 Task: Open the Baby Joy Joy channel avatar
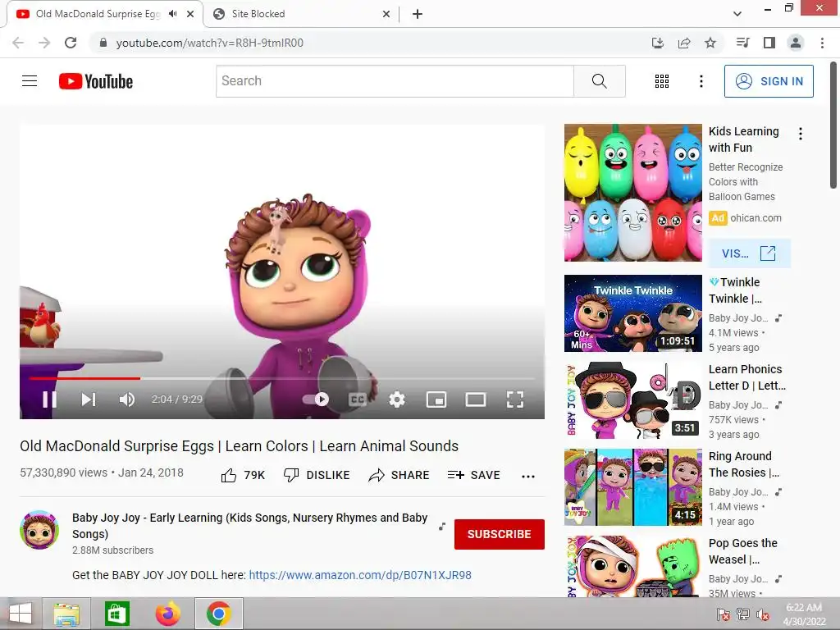pos(39,530)
